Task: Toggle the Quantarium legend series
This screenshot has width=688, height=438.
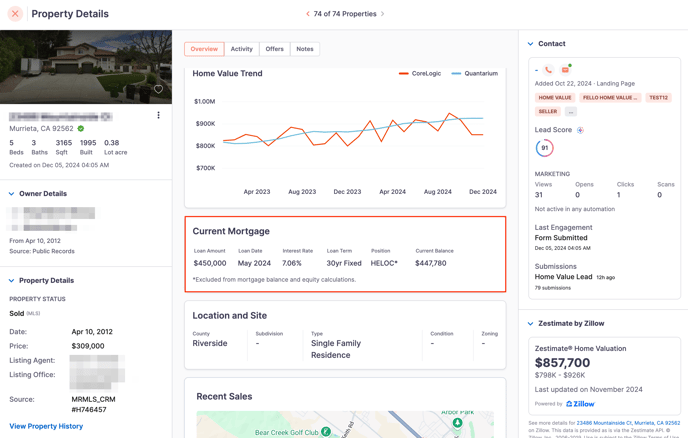Action: (x=475, y=73)
